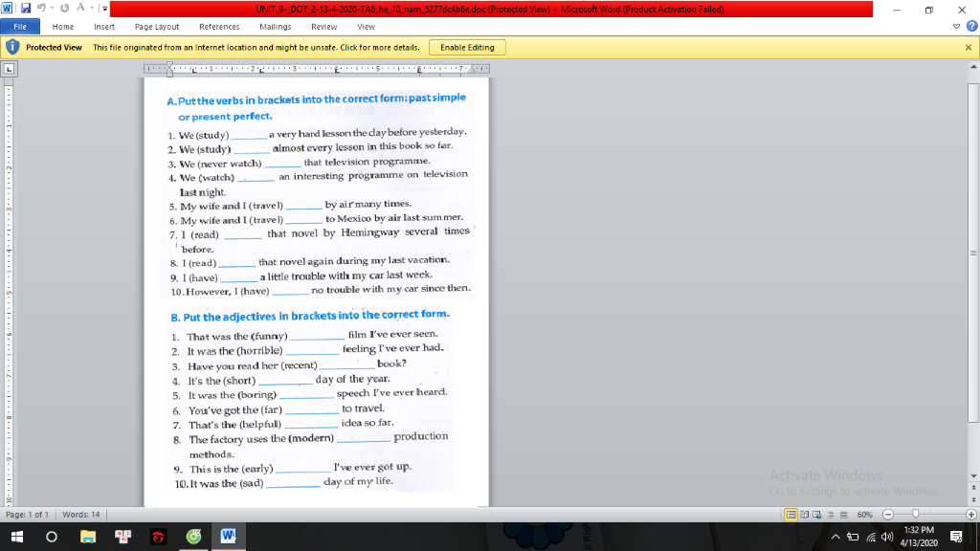This screenshot has width=980, height=551.
Task: Click the volume speaker tray icon
Action: pos(887,537)
